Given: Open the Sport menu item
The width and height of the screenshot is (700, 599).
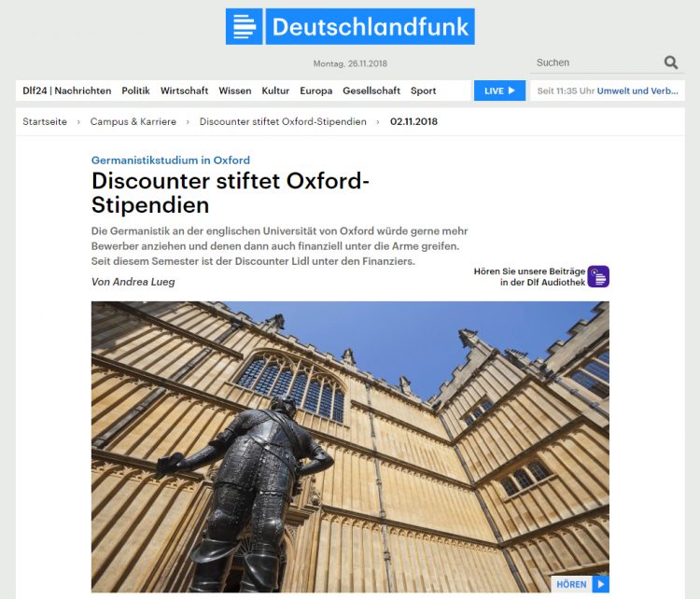Looking at the screenshot, I should 423,91.
